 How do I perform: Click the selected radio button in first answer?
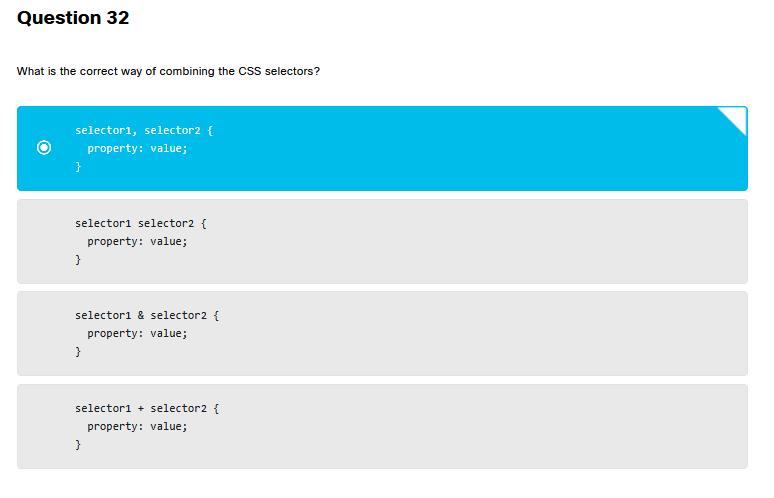tap(43, 148)
